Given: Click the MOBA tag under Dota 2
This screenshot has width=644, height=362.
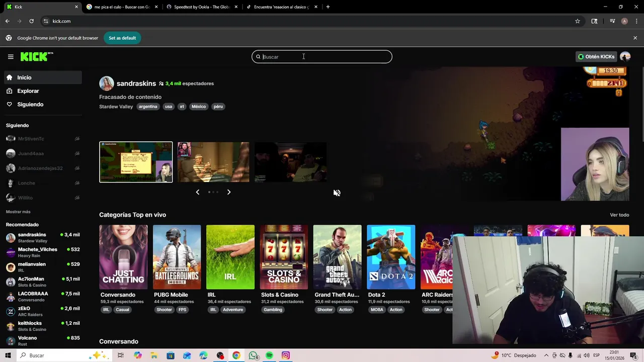Looking at the screenshot, I should tap(377, 310).
